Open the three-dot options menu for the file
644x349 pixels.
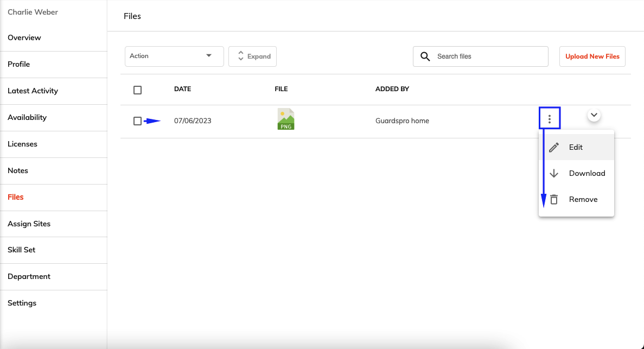[550, 119]
